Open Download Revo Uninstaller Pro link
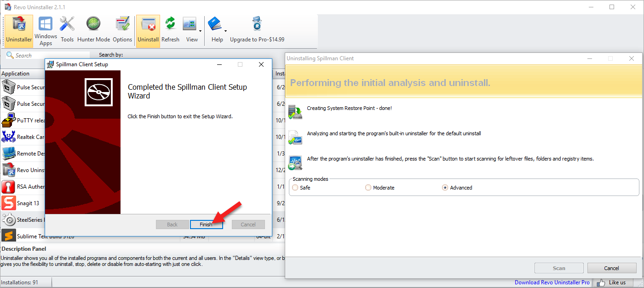644x288 pixels. 552,282
